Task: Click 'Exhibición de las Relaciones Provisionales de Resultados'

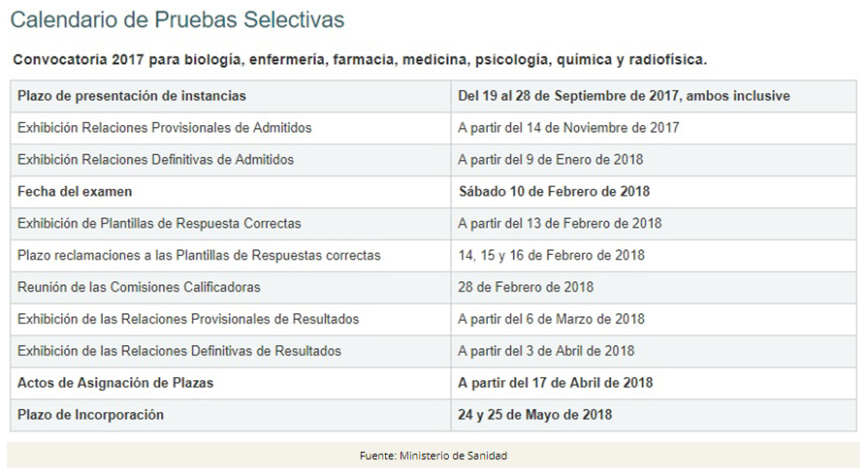Action: [x=188, y=319]
